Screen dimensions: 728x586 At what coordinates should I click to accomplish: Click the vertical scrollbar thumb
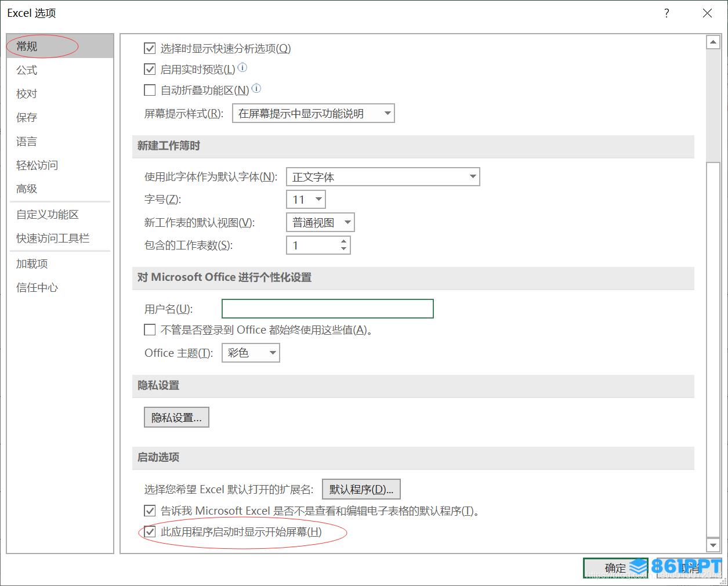713,350
